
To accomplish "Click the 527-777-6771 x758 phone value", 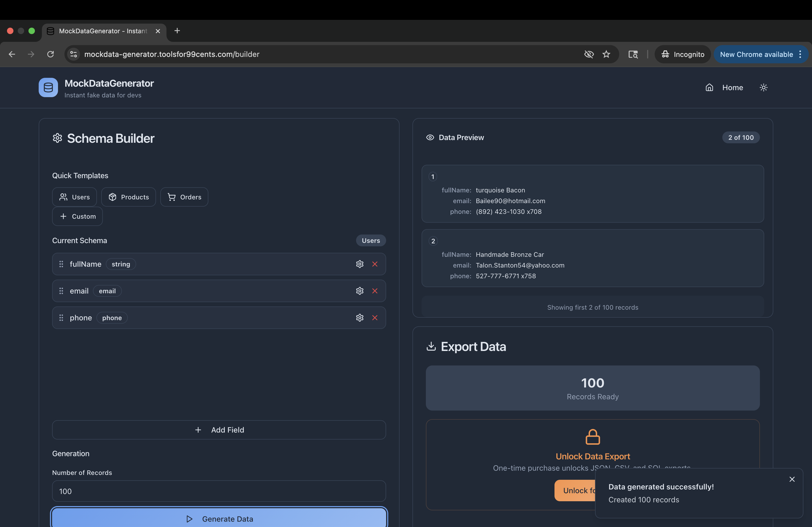I will tap(506, 276).
